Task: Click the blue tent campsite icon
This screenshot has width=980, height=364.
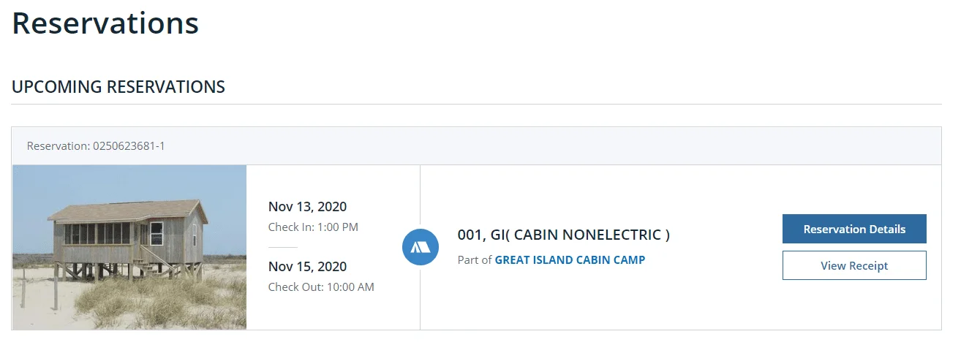Action: (421, 247)
